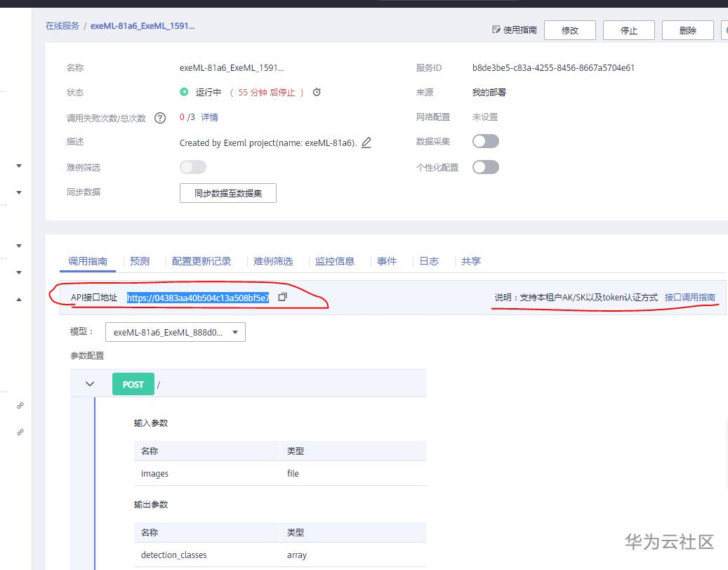Image resolution: width=728 pixels, height=570 pixels.
Task: Click the timer clock icon beside running status
Action: 317,92
